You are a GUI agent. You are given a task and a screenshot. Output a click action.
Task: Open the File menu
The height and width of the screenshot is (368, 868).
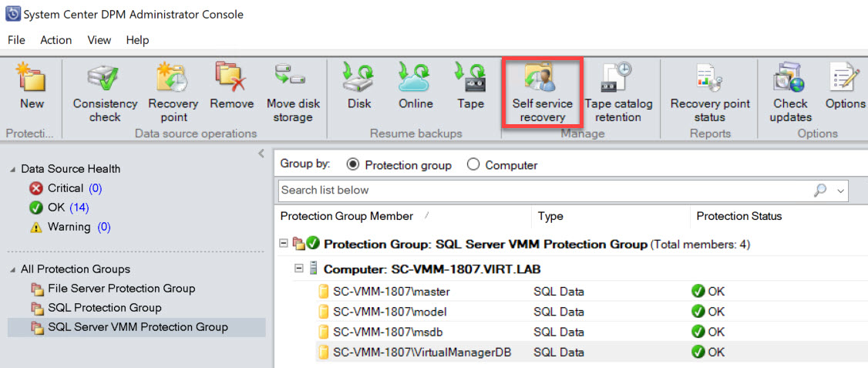[x=17, y=40]
